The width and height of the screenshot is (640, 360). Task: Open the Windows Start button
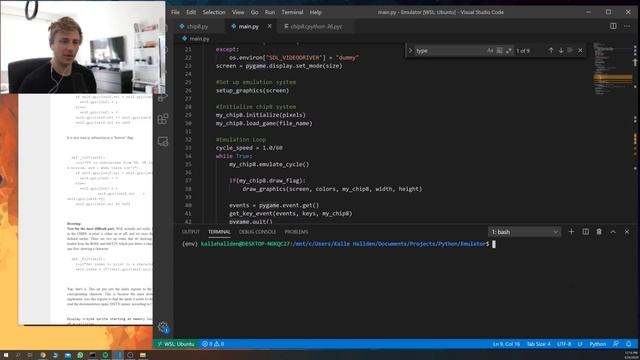pos(6,355)
